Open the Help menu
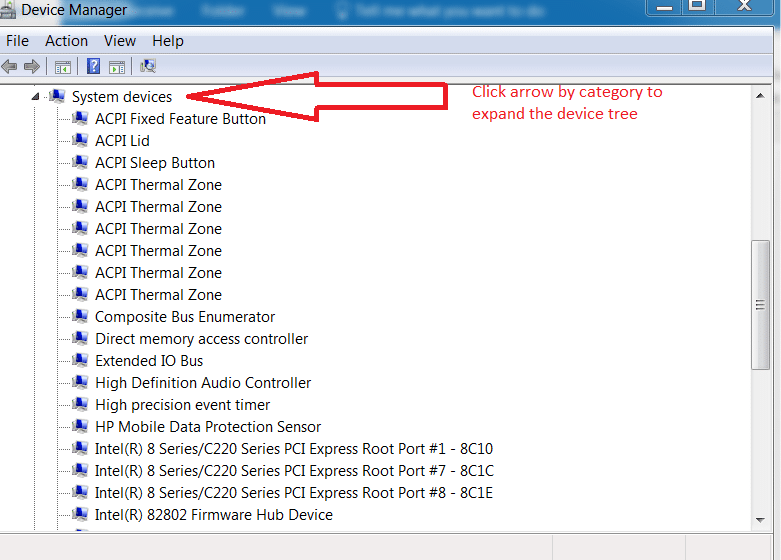Viewport: 781px width, 560px height. click(x=168, y=41)
